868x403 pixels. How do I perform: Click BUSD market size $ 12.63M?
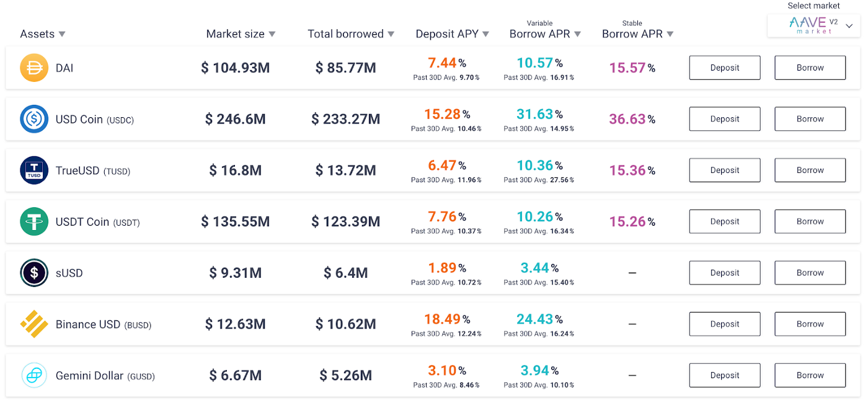tap(236, 324)
